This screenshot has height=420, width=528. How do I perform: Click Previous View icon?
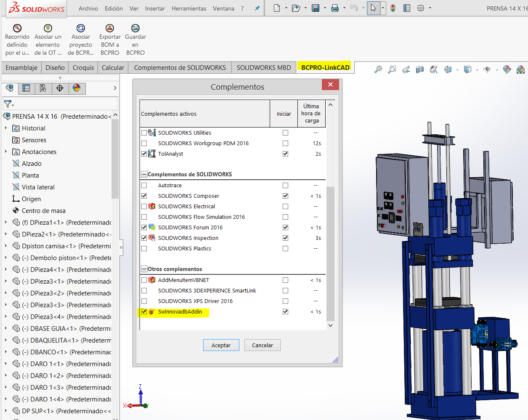(406, 69)
